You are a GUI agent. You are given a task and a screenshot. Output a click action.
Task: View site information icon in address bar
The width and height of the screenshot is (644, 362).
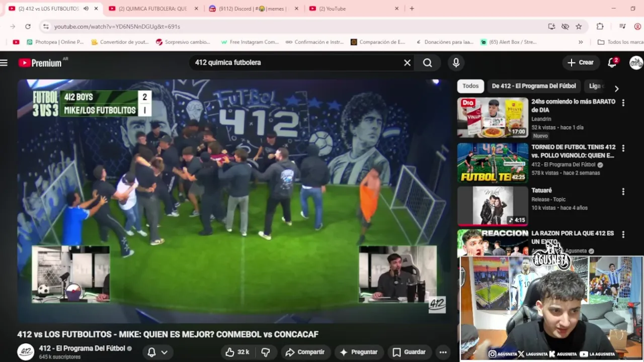click(46, 26)
